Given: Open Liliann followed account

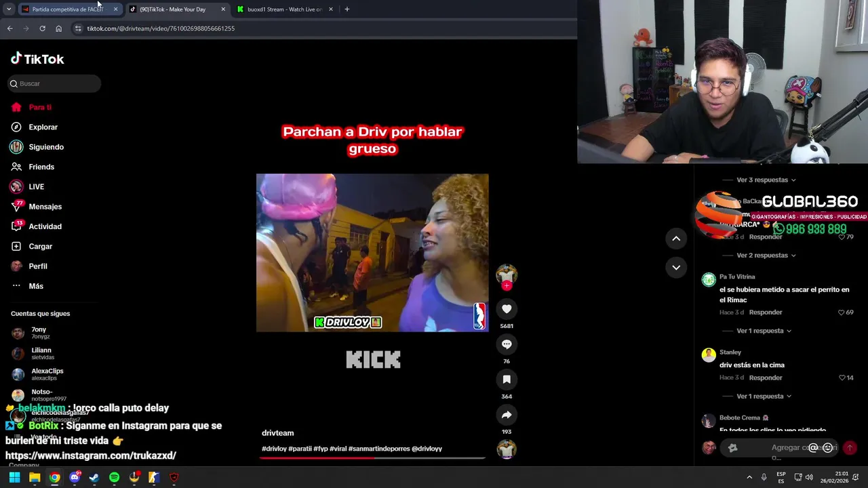Looking at the screenshot, I should click(40, 354).
